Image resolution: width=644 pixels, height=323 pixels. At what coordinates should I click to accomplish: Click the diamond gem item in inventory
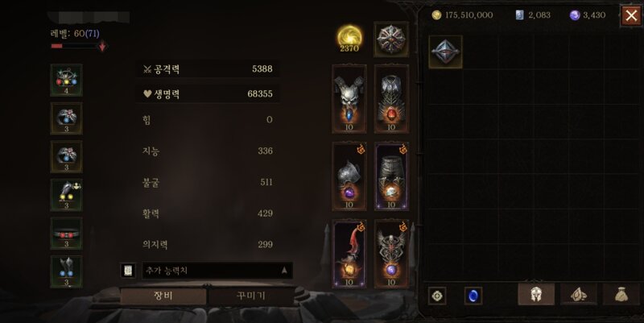click(x=446, y=52)
